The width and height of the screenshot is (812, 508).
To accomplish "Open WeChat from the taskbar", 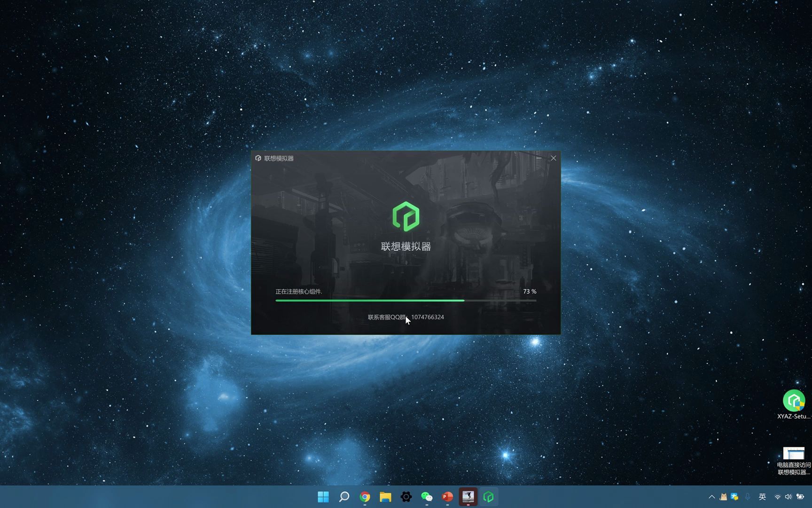I will (x=427, y=497).
